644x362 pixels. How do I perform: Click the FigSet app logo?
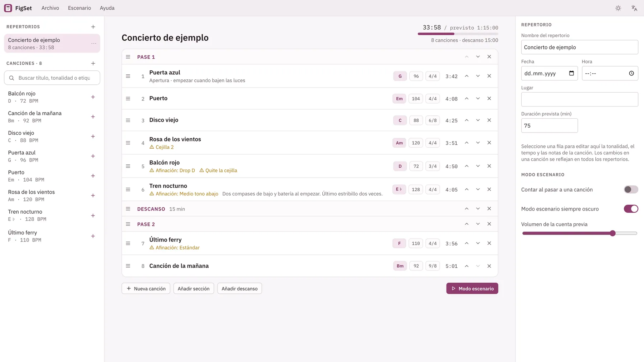(x=8, y=8)
